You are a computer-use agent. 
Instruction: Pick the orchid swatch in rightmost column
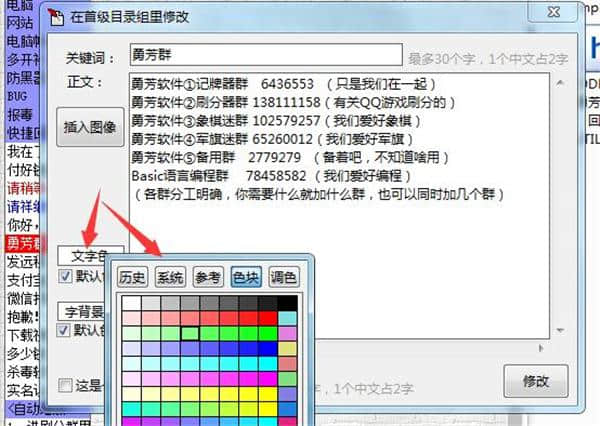[287, 334]
